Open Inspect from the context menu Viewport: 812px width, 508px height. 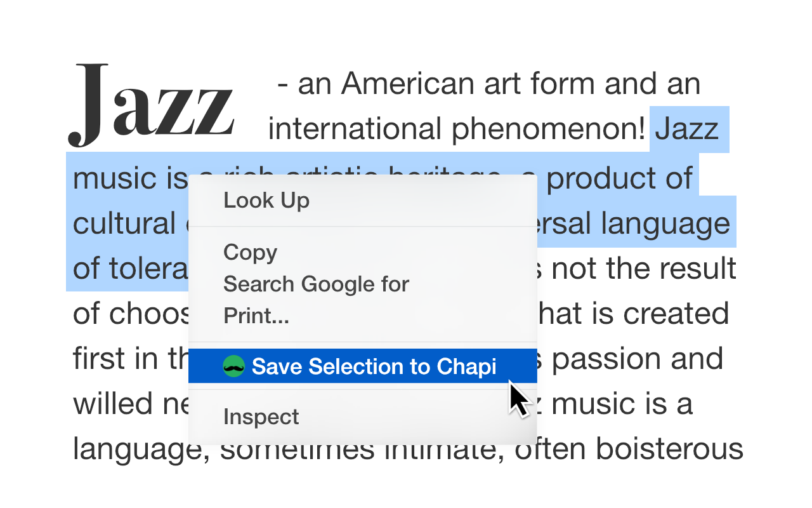tap(261, 417)
